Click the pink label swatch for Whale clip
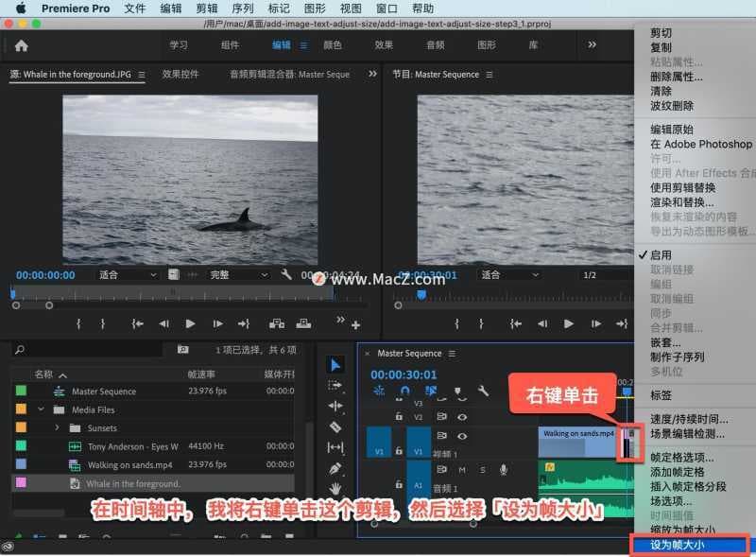This screenshot has width=756, height=557. click(21, 482)
